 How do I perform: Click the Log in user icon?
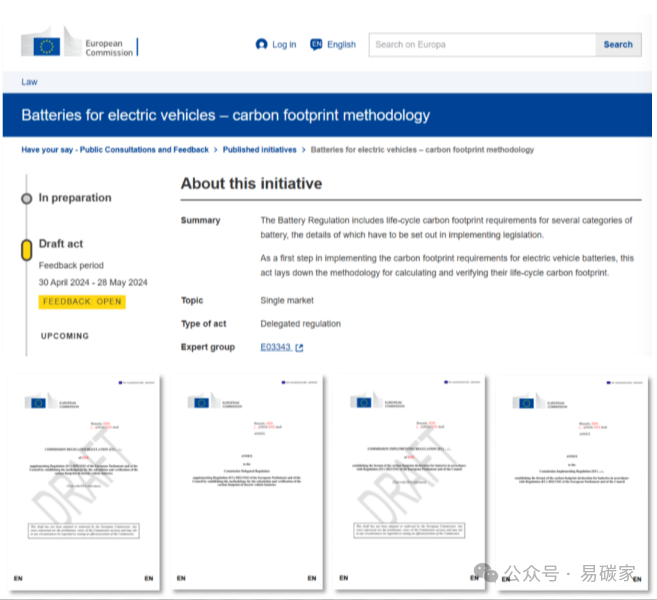pos(262,45)
